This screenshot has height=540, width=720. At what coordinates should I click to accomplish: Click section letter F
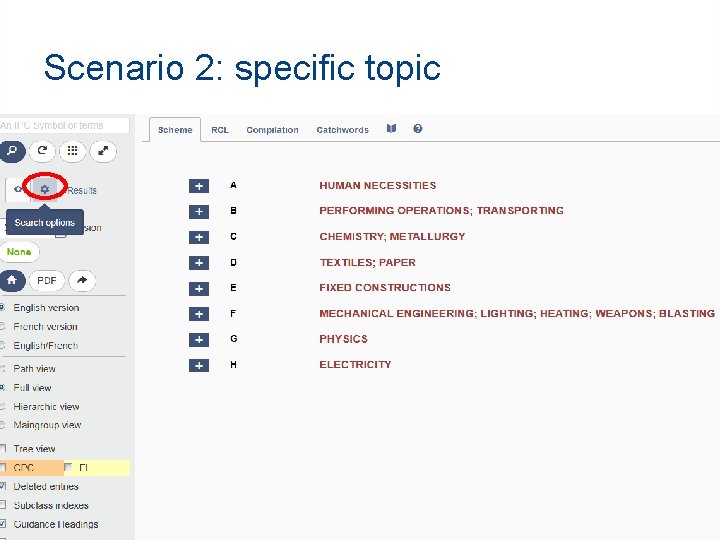pyautogui.click(x=233, y=314)
